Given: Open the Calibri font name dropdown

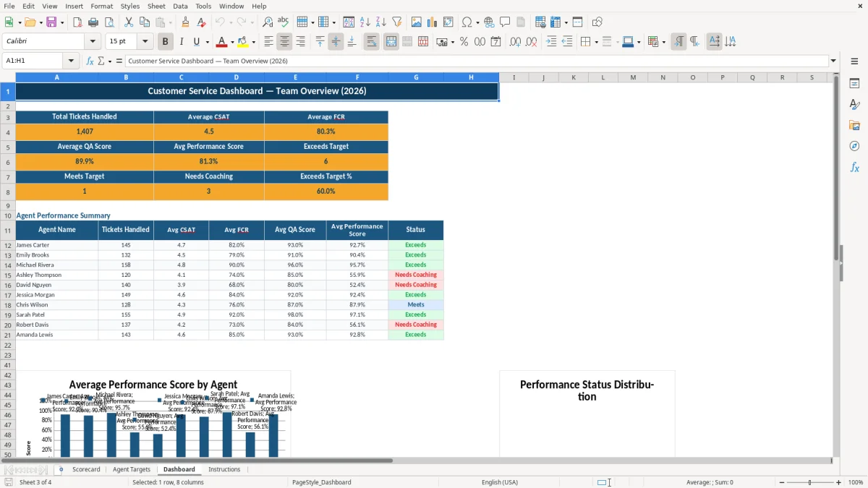Looking at the screenshot, I should click(x=93, y=42).
